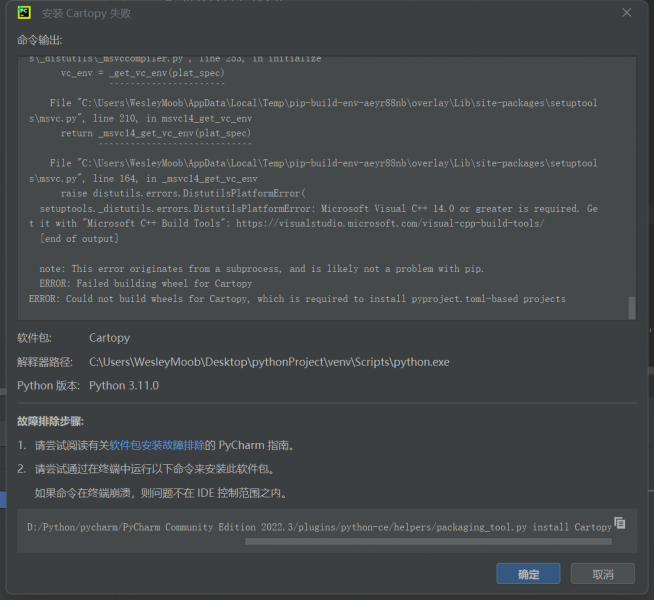Click the packaging_tool.py install command text
654x600 pixels.
point(319,527)
